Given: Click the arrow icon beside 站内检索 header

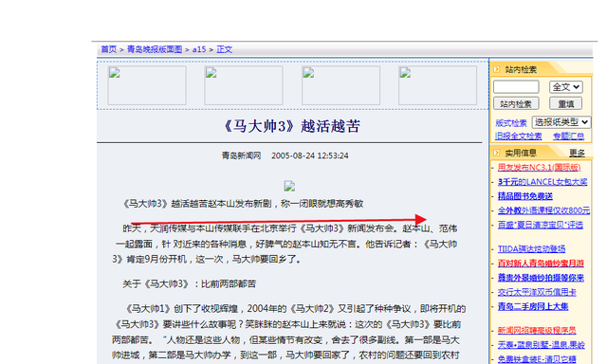Looking at the screenshot, I should pyautogui.click(x=497, y=69).
